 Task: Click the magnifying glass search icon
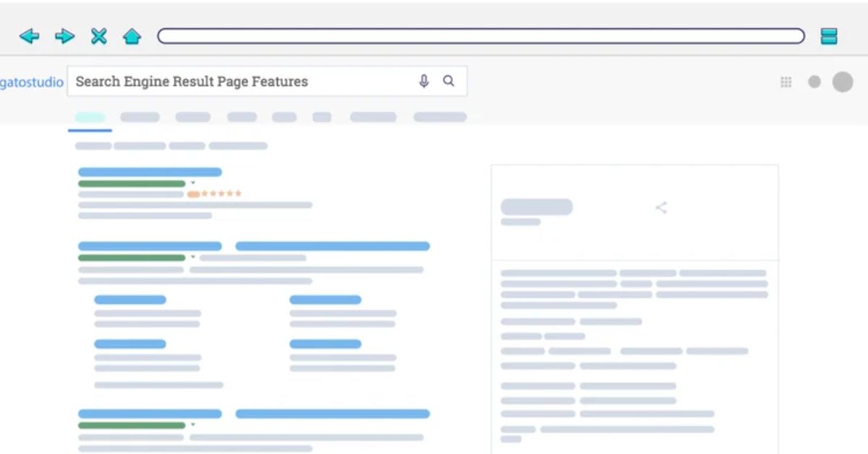point(448,82)
